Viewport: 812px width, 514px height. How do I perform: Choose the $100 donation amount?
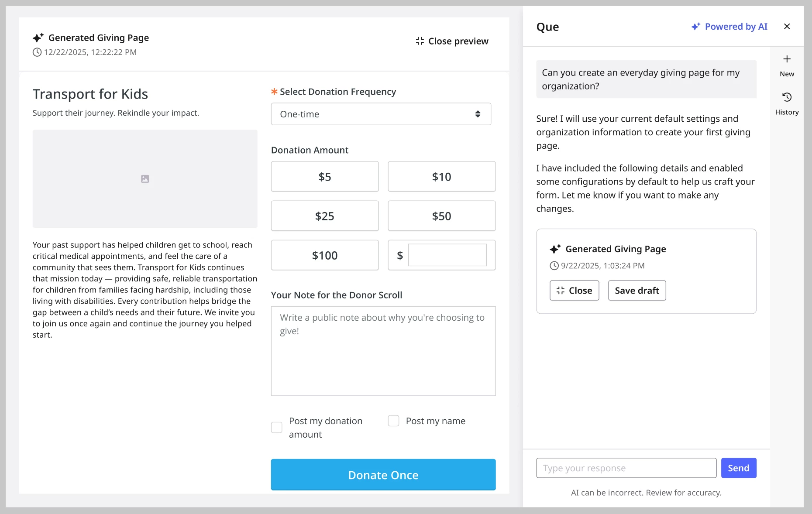click(324, 255)
